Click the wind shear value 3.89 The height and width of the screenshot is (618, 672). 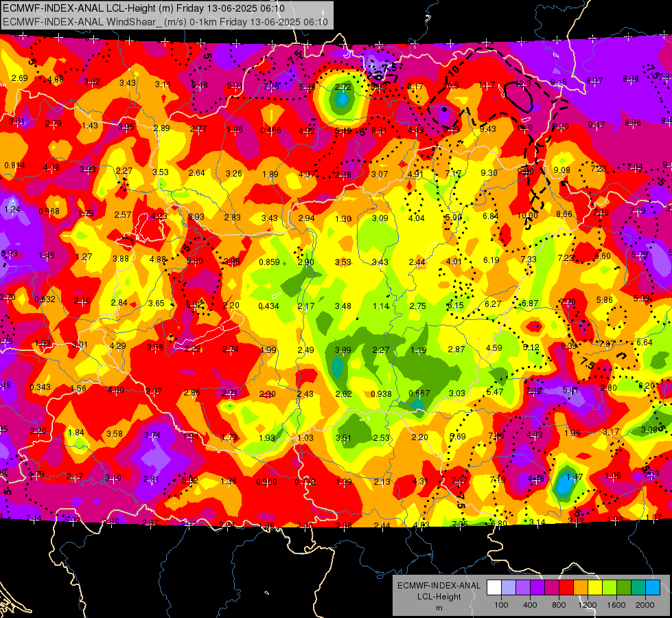(x=343, y=350)
